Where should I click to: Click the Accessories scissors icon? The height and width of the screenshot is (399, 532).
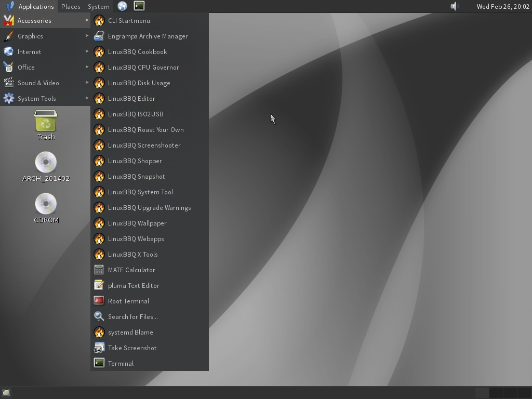[x=8, y=21]
